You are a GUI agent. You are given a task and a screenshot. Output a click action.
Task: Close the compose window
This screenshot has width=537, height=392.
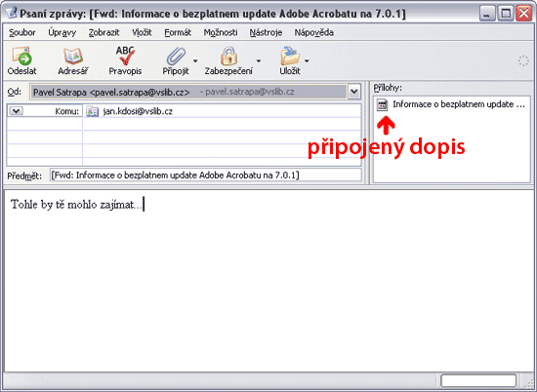point(524,14)
